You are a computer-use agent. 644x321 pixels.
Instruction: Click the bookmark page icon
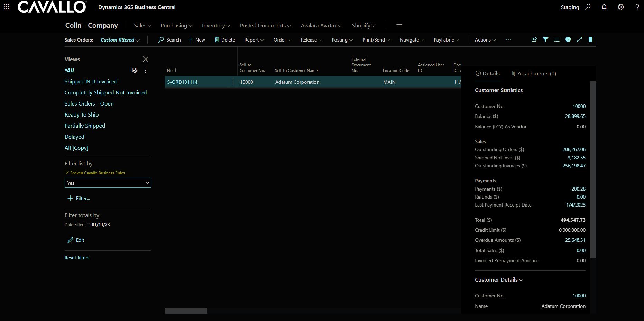point(590,40)
